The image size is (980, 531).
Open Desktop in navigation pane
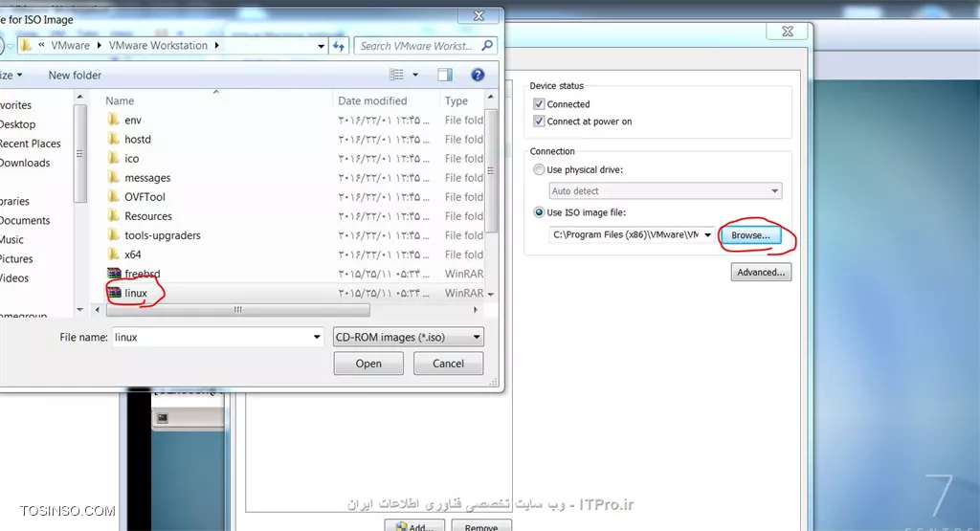(18, 124)
